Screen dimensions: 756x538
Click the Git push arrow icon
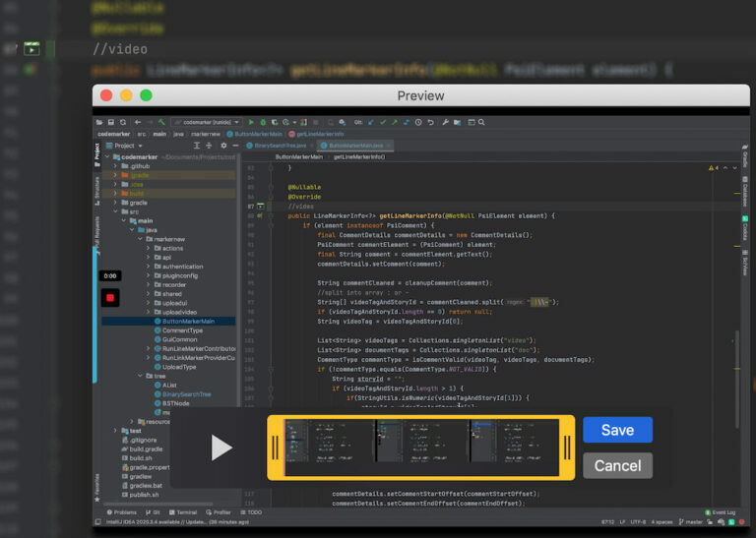pos(395,122)
